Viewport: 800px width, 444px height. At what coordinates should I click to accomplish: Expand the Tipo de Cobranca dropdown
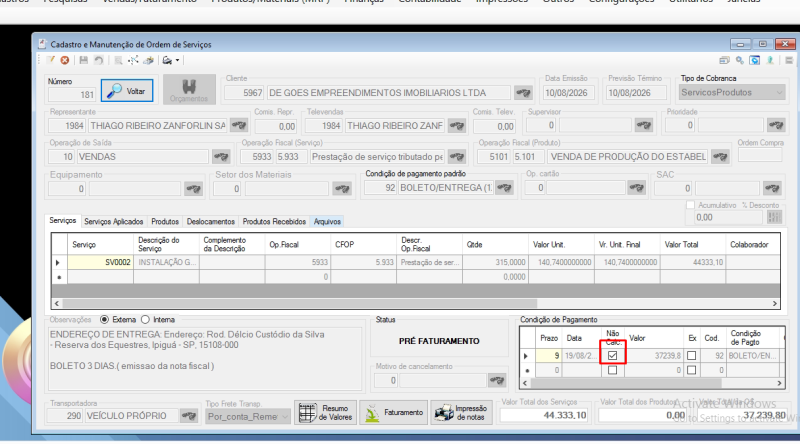(x=779, y=92)
